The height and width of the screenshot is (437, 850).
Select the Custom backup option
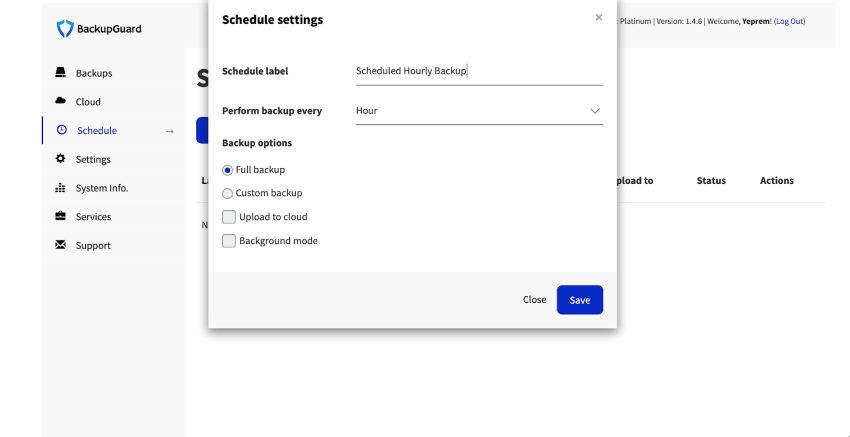point(228,193)
